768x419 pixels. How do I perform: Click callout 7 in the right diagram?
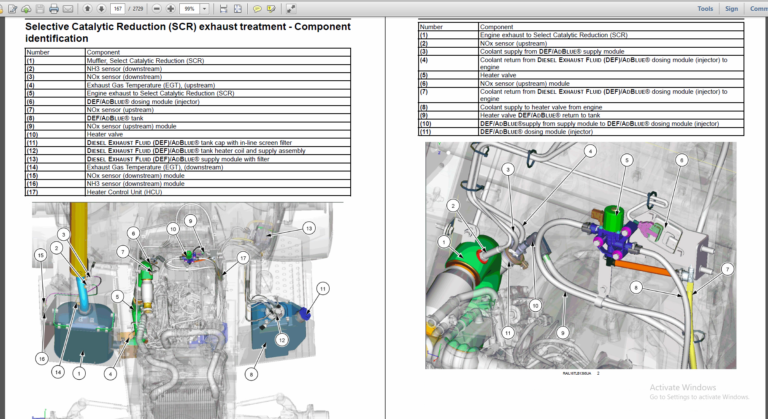pyautogui.click(x=727, y=269)
